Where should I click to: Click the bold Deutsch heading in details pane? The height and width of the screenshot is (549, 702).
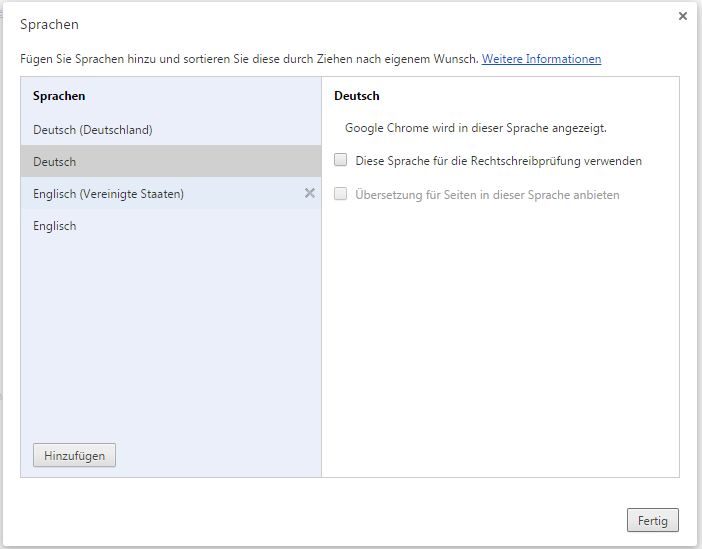(356, 96)
